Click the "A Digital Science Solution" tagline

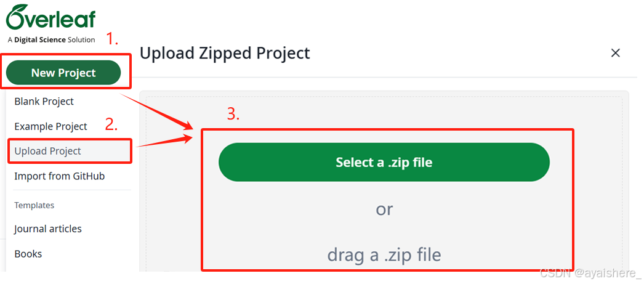[x=51, y=40]
